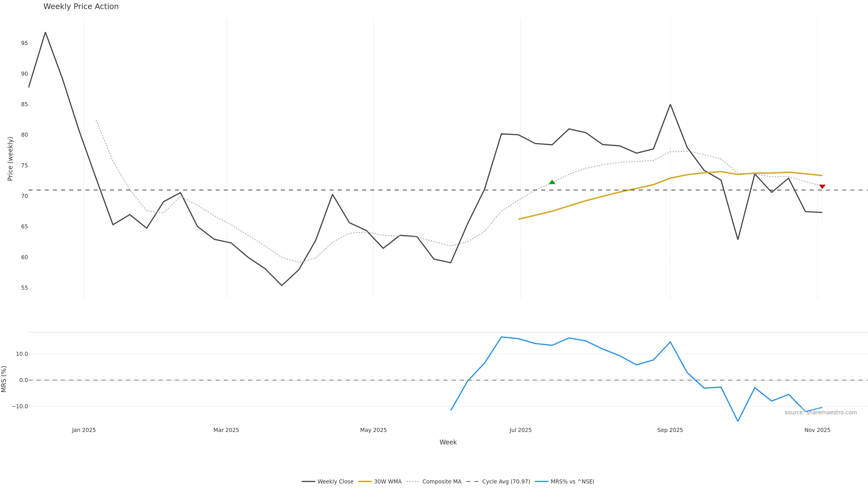Toggle the 30W WMA legend label
Image resolution: width=868 pixels, height=488 pixels.
click(x=387, y=482)
